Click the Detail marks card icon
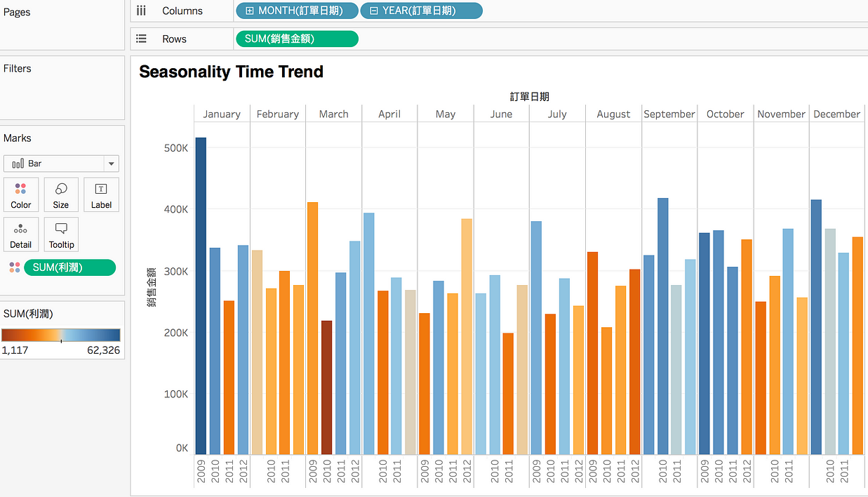868x497 pixels. click(x=21, y=234)
